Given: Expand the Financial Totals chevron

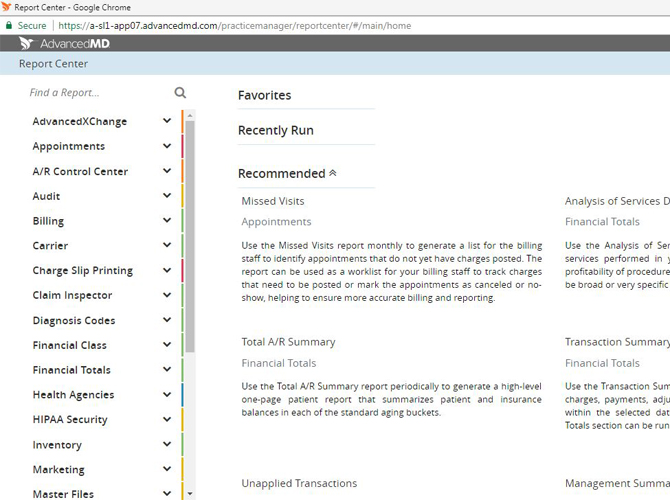Looking at the screenshot, I should click(166, 370).
